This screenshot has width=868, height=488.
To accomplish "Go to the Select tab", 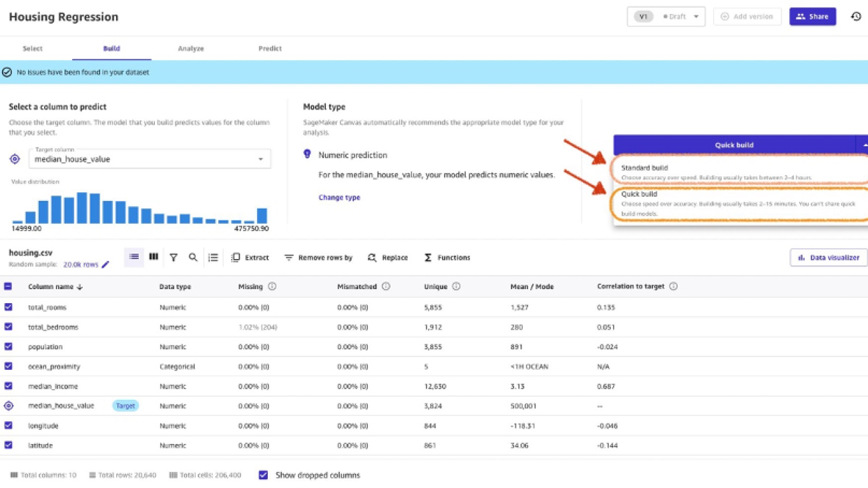I will pos(32,49).
